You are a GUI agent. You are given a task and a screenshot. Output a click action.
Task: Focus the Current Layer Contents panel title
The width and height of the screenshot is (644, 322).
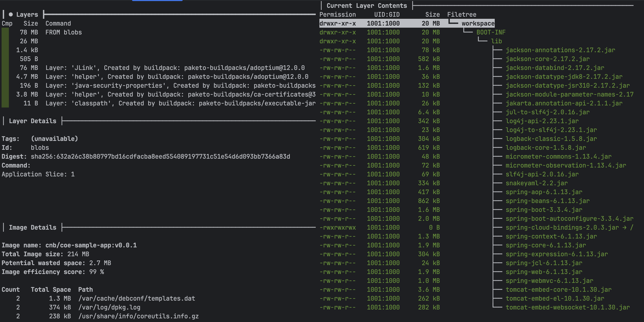click(366, 6)
